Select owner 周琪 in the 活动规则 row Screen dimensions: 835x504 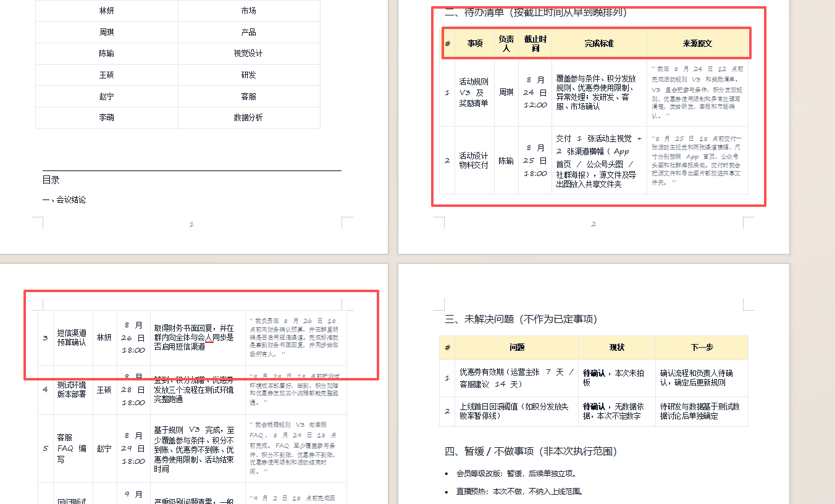coord(506,93)
